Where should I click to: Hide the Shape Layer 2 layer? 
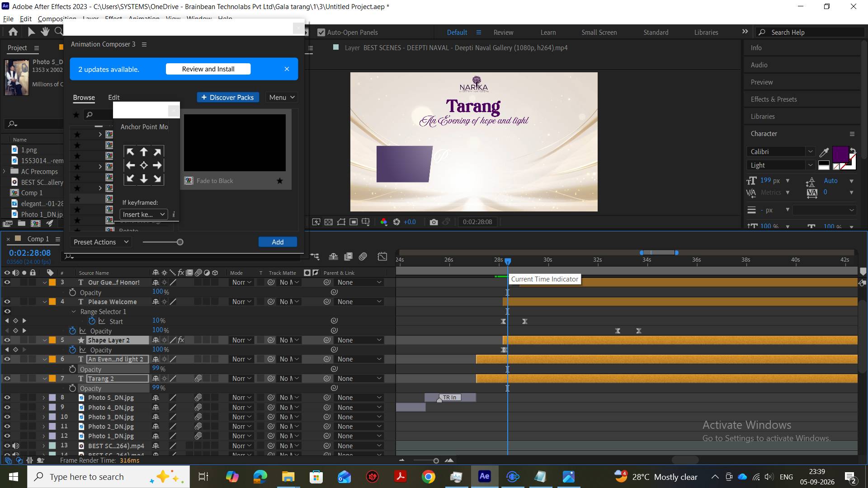7,340
